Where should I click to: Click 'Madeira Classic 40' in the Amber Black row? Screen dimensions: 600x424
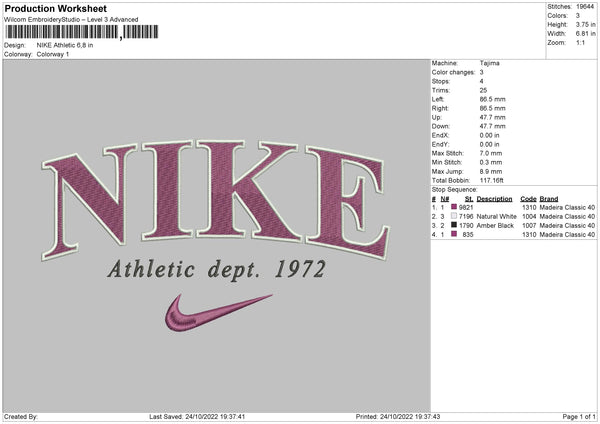567,225
